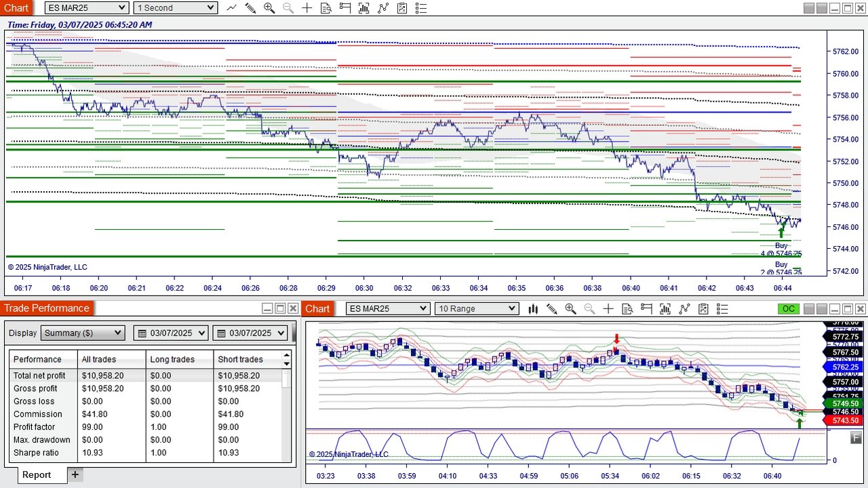Select the bottom Chart window tab
The width and height of the screenshot is (868, 488).
point(317,309)
